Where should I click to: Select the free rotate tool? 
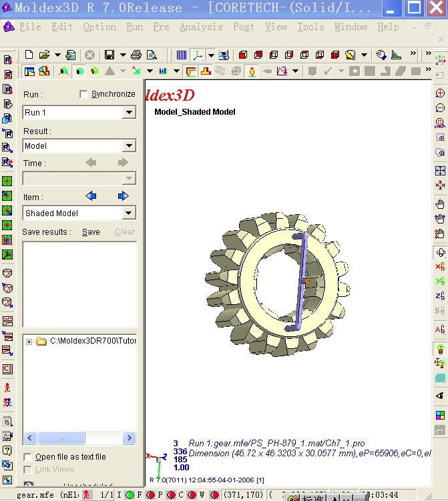(x=441, y=252)
